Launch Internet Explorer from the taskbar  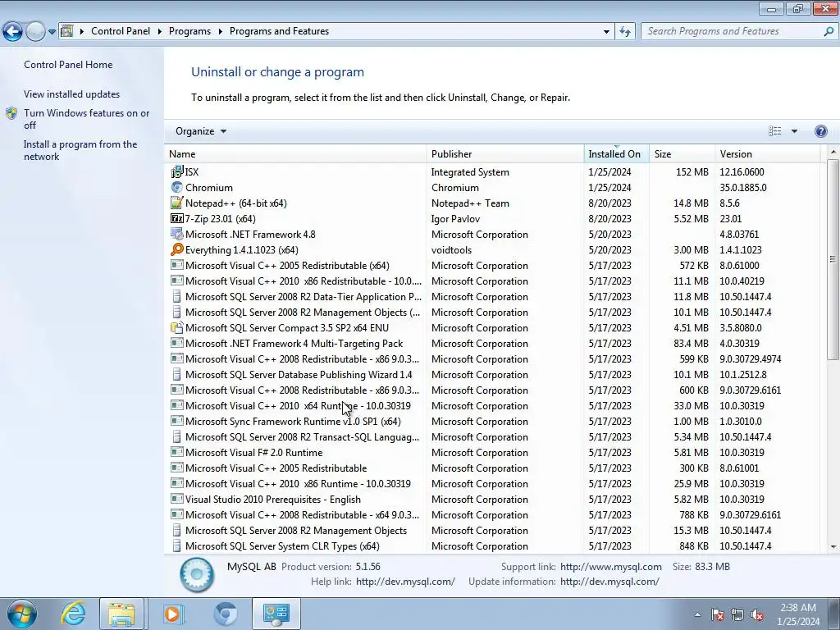click(73, 614)
